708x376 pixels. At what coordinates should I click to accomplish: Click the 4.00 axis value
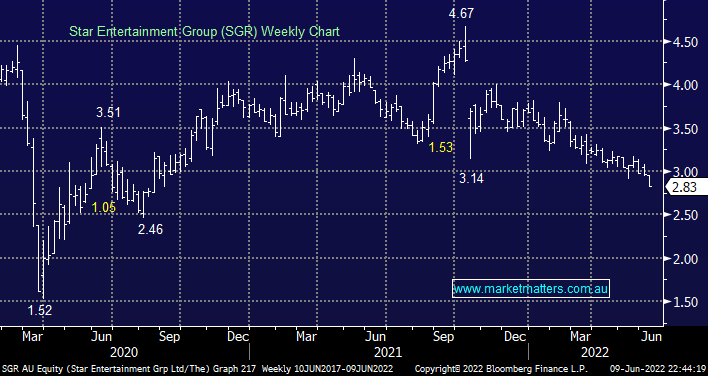coord(685,85)
